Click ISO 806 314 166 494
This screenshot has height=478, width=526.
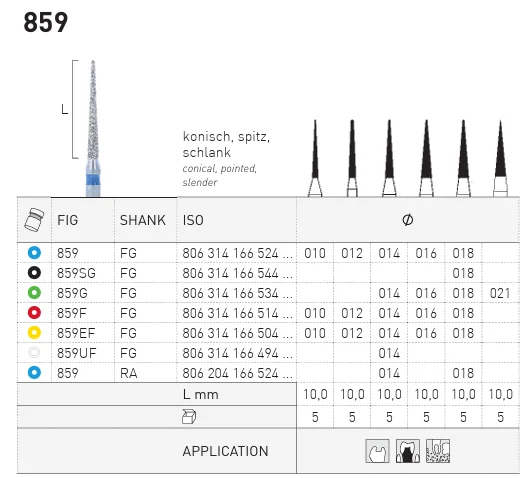click(x=238, y=353)
